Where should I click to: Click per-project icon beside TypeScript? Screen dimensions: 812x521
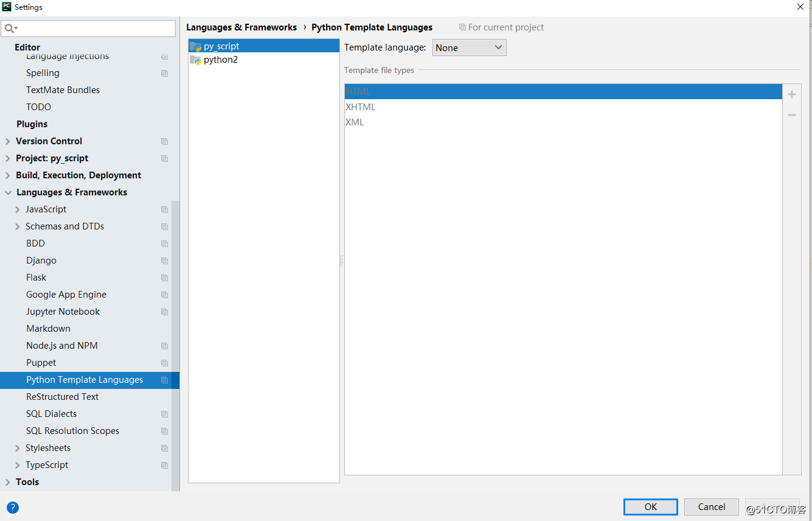click(164, 465)
